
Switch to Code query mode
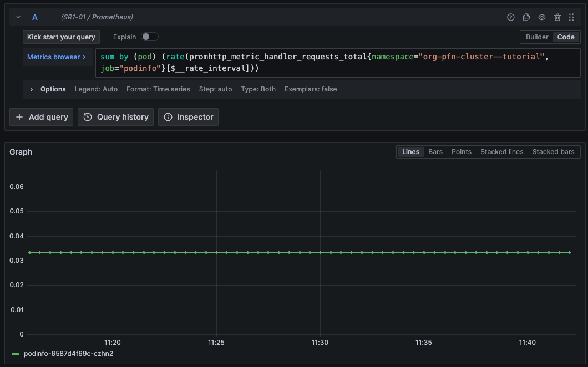tap(566, 37)
